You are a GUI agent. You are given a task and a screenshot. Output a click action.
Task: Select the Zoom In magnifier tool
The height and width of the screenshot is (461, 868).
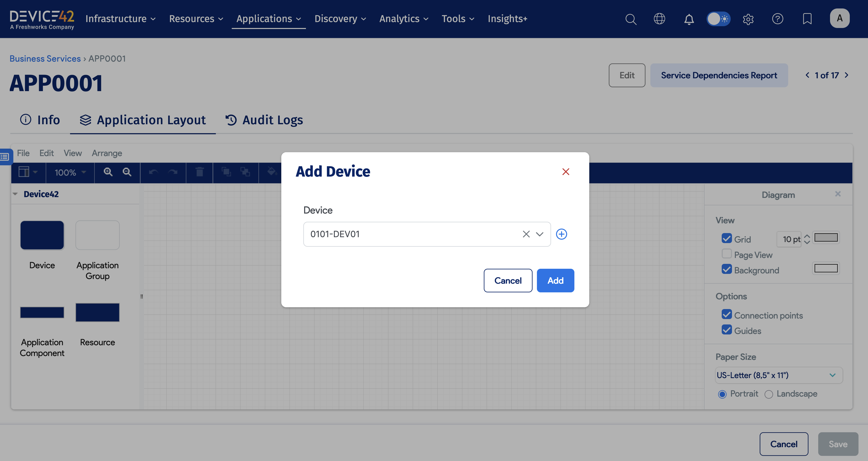108,172
